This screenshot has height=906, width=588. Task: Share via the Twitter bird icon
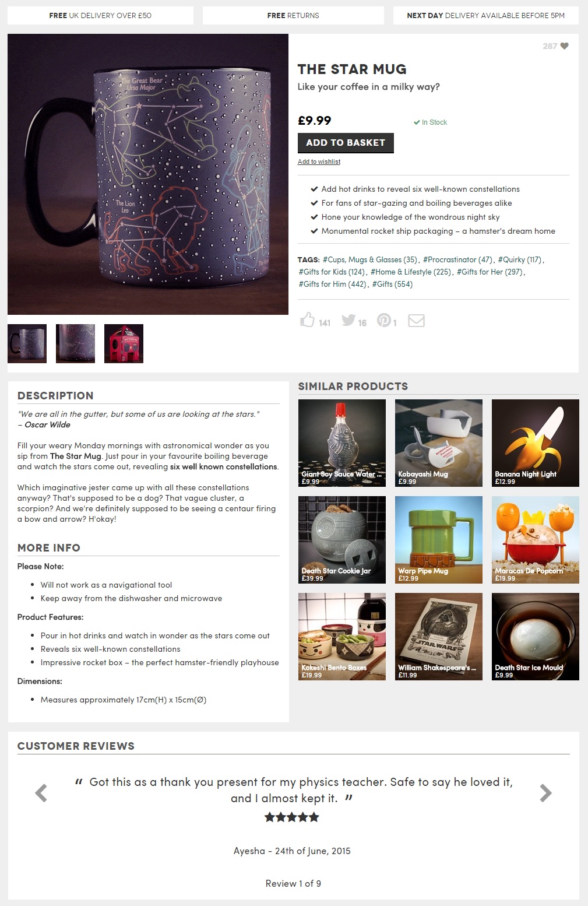(x=348, y=320)
